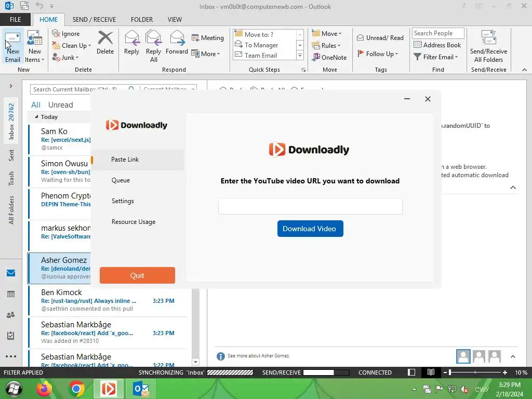This screenshot has height=399, width=532.
Task: Open the Trash folder in sidebar
Action: pyautogui.click(x=11, y=179)
